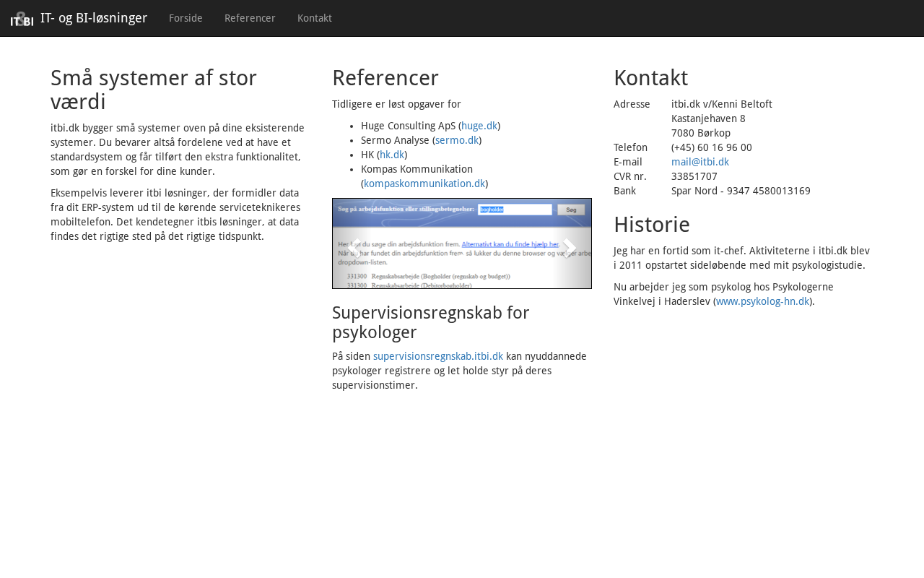Click the phone number (+45) 60 16 96 00
The image size is (924, 578).
(x=711, y=147)
